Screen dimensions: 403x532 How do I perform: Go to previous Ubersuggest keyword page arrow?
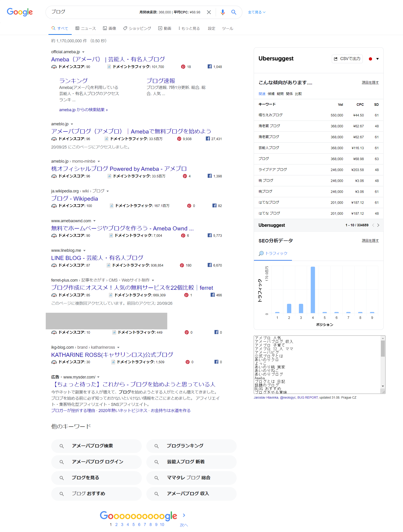[x=373, y=225]
